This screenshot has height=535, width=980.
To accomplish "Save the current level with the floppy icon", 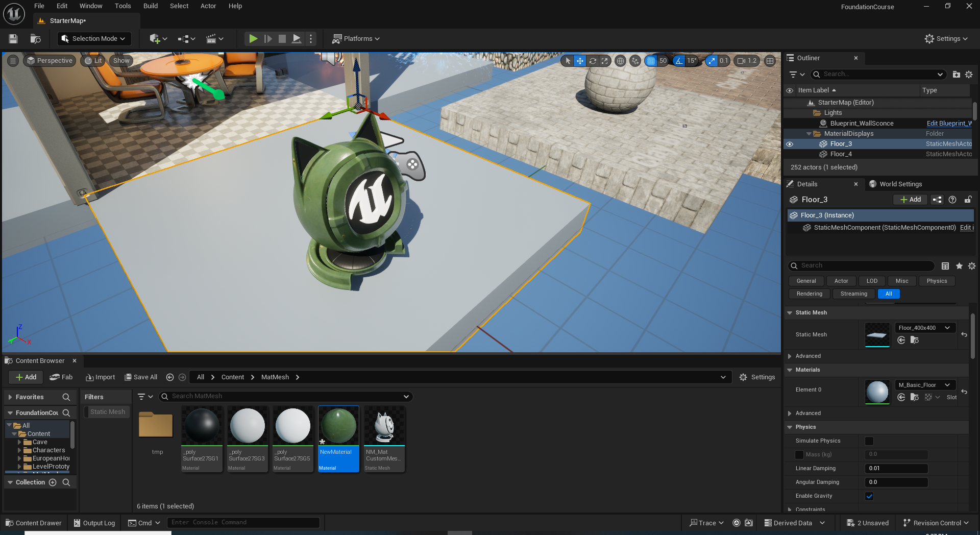I will click(13, 39).
